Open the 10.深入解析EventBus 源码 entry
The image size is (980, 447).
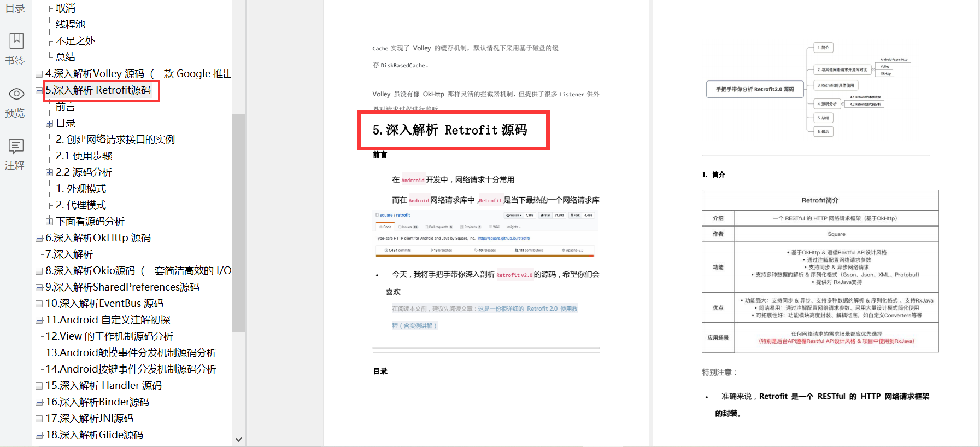pyautogui.click(x=104, y=303)
